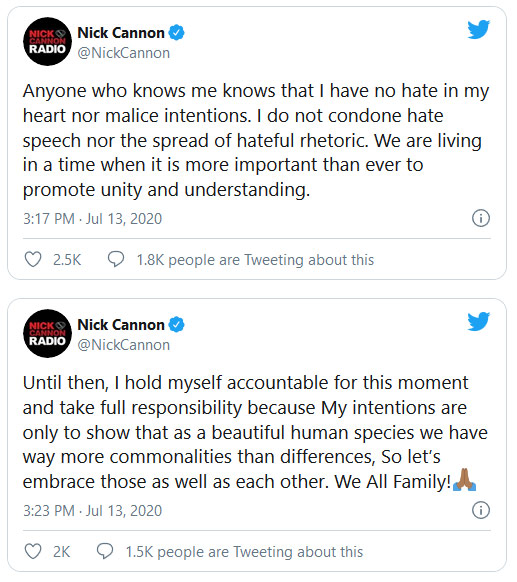The image size is (517, 582).
Task: Click verified badge in first tweet header
Action: click(176, 33)
